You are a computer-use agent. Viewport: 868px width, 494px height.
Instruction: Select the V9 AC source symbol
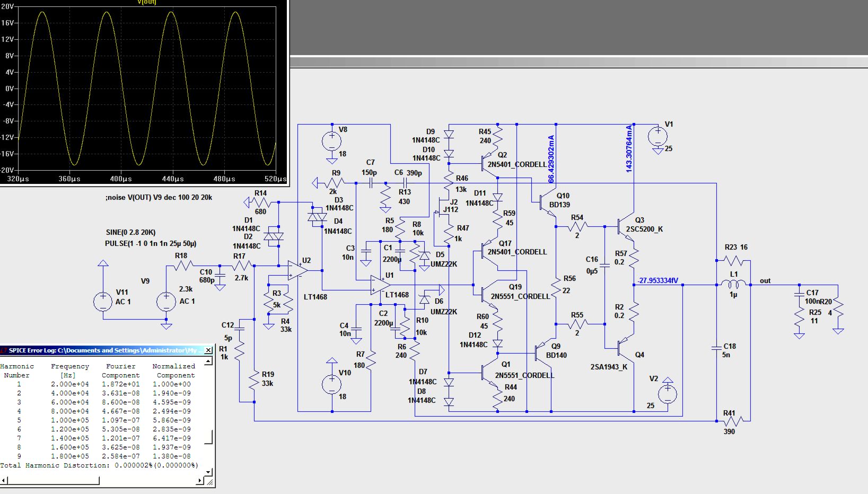pos(166,302)
